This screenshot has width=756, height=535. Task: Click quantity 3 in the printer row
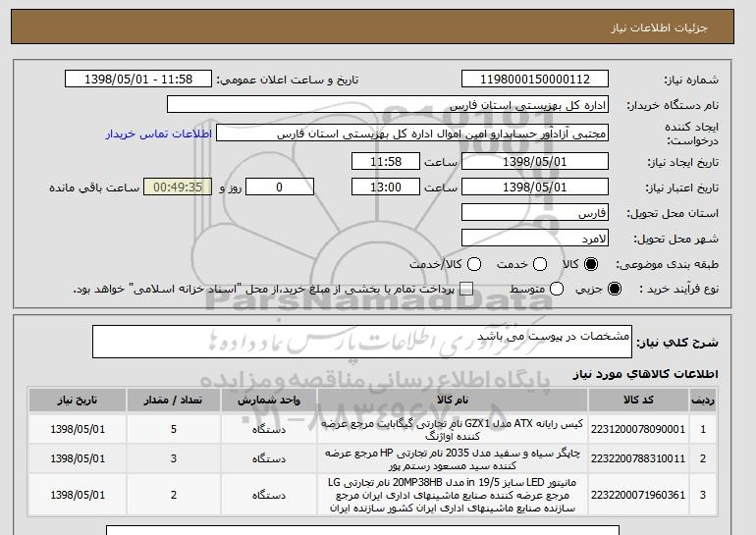pyautogui.click(x=174, y=458)
